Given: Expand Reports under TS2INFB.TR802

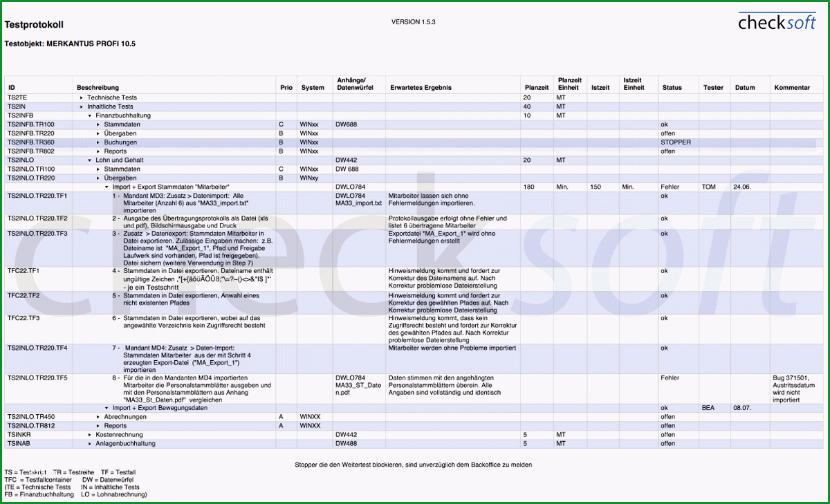Looking at the screenshot, I should 98,151.
